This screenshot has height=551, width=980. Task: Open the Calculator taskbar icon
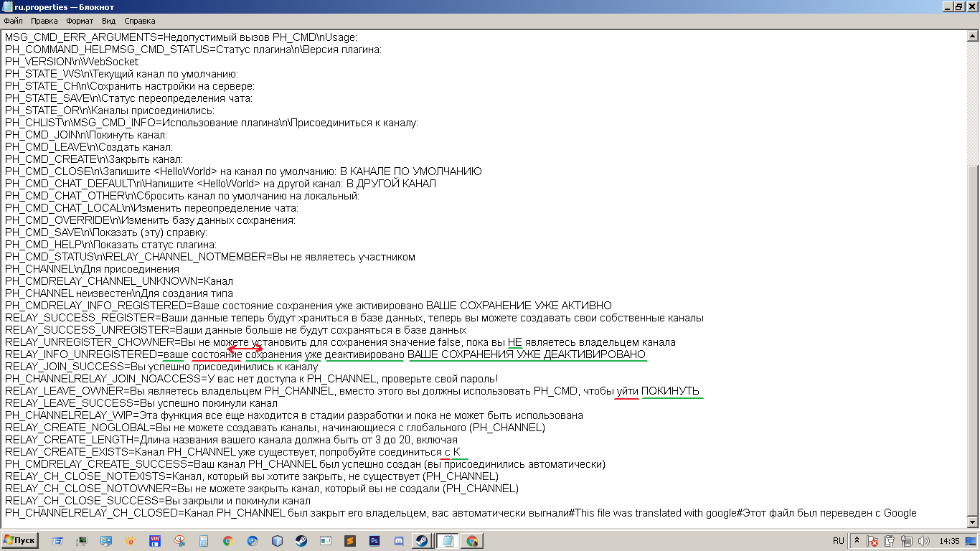tap(203, 541)
